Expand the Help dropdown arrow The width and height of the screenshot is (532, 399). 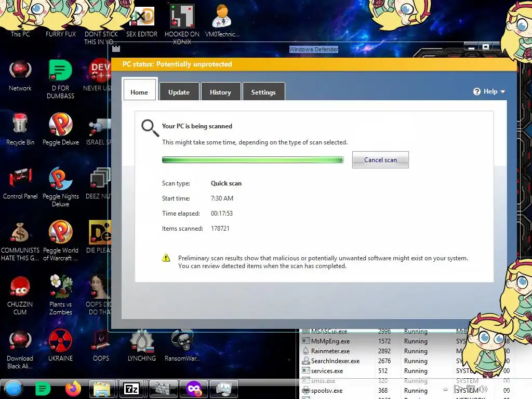pyautogui.click(x=503, y=91)
